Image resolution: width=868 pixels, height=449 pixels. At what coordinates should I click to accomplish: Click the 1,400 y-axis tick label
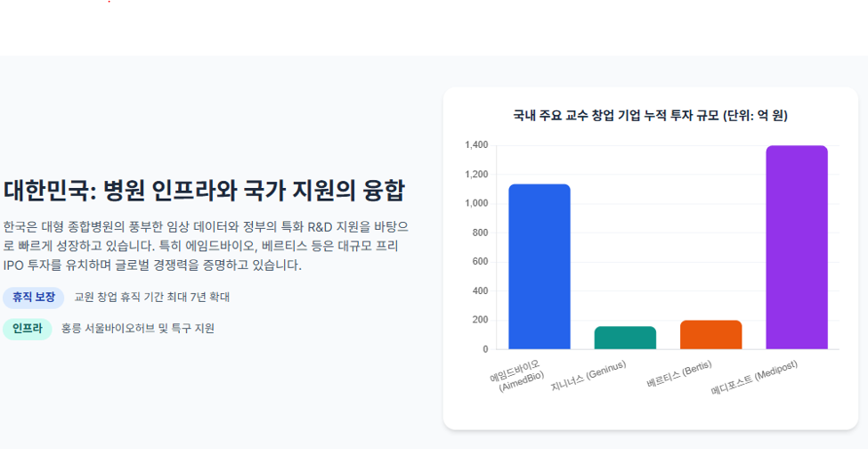[x=476, y=145]
